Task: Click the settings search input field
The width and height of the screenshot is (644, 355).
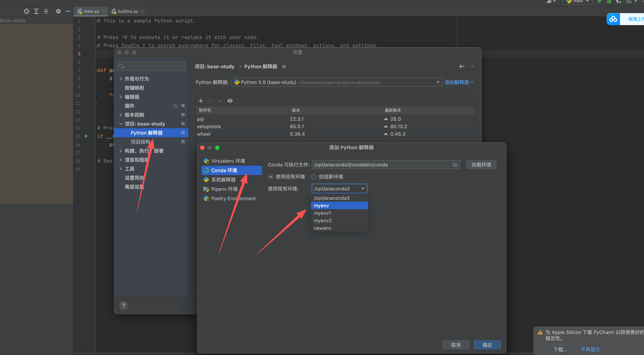Action: (155, 66)
